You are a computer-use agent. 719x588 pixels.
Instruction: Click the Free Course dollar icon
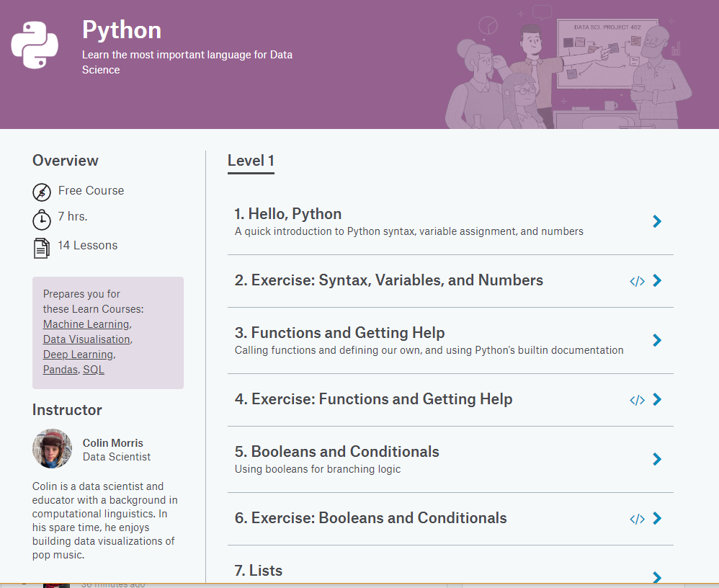tap(42, 192)
